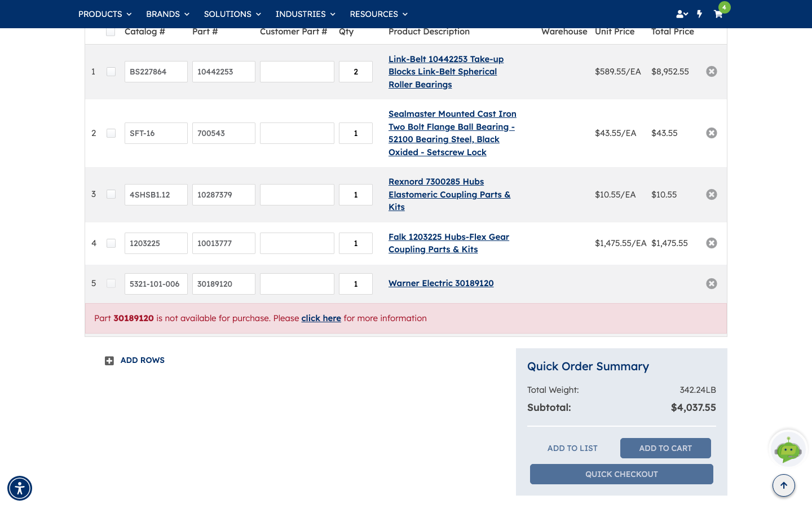Viewport: 812px width, 508px height.
Task: Click Add to List
Action: 572,448
